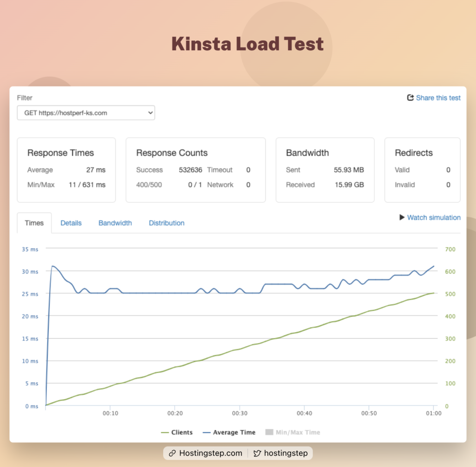The height and width of the screenshot is (467, 476).
Task: Click the 15 ms axis label
Action: pos(30,339)
